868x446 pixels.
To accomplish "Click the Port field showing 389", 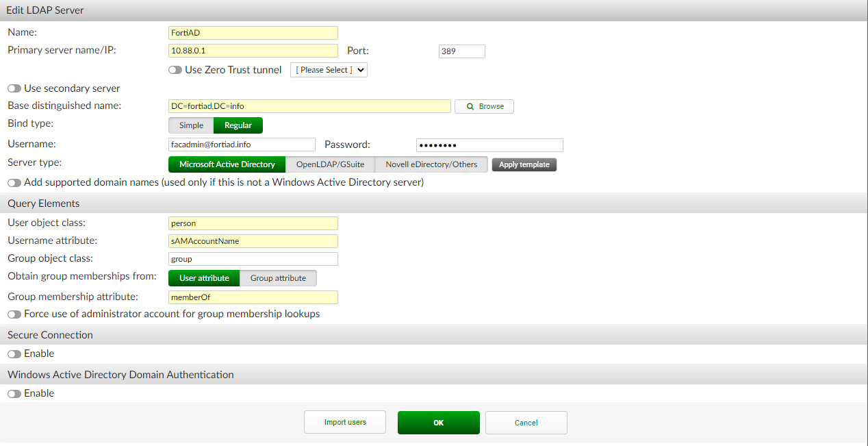I will 461,51.
